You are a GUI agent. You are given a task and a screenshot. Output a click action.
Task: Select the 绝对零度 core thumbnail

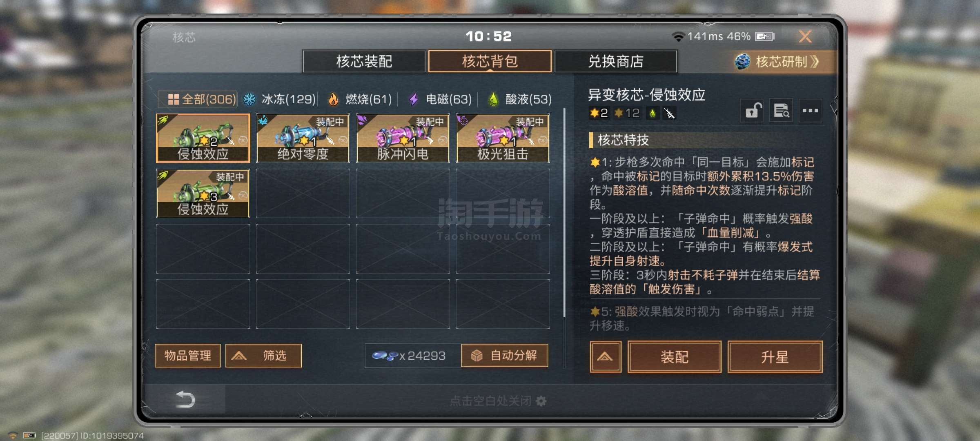click(x=303, y=138)
